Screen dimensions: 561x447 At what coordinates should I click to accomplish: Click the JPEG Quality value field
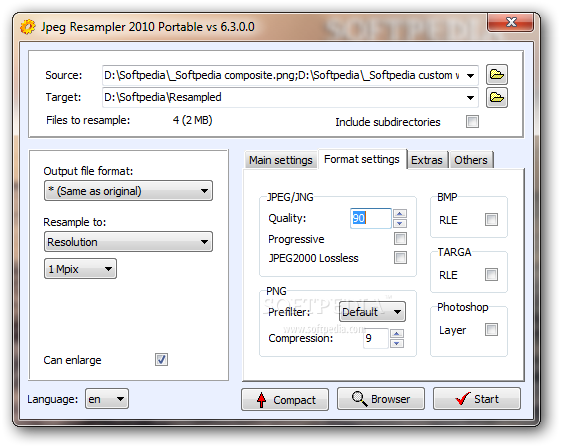coord(371,218)
